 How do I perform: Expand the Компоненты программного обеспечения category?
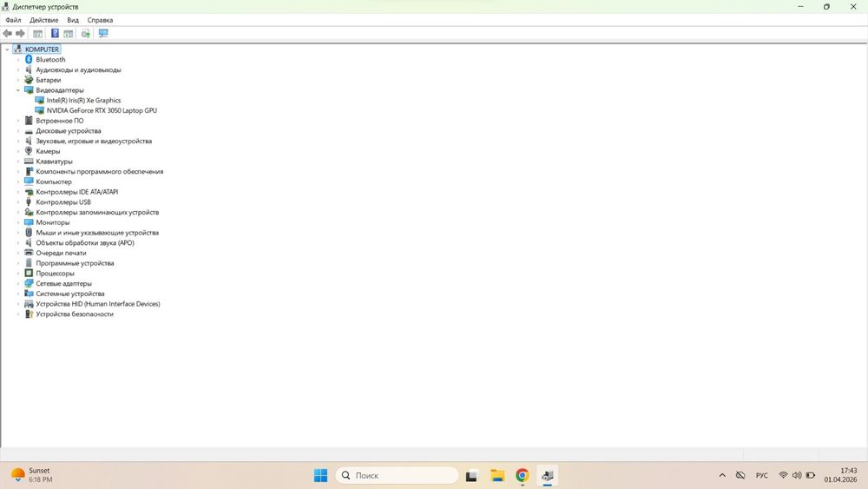[x=17, y=171]
